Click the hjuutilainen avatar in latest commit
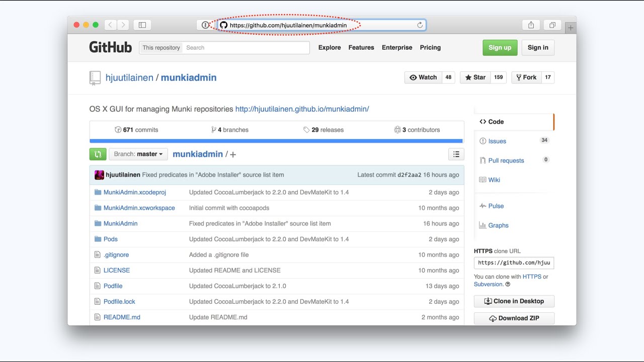This screenshot has height=362, width=644. (x=99, y=175)
